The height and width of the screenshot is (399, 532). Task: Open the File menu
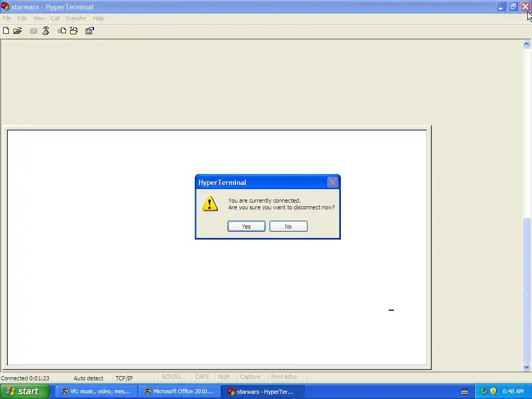pos(7,18)
